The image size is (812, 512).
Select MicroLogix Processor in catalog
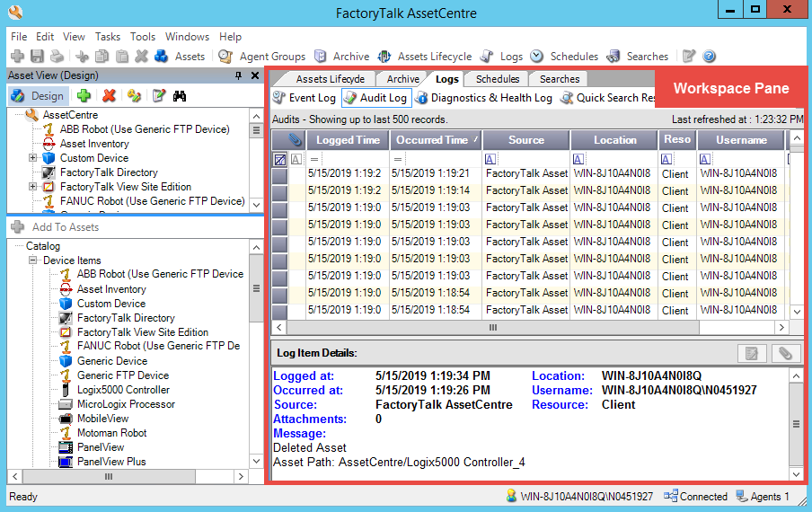[126, 404]
